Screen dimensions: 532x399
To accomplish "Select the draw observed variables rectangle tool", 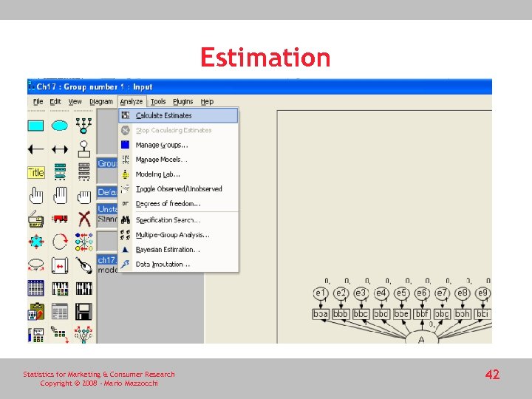I will 35,126.
